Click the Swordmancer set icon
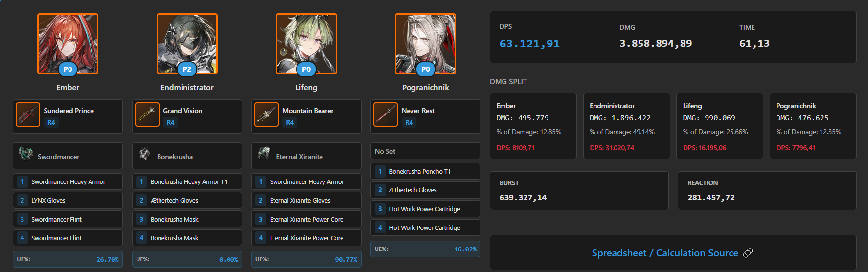 [x=25, y=153]
